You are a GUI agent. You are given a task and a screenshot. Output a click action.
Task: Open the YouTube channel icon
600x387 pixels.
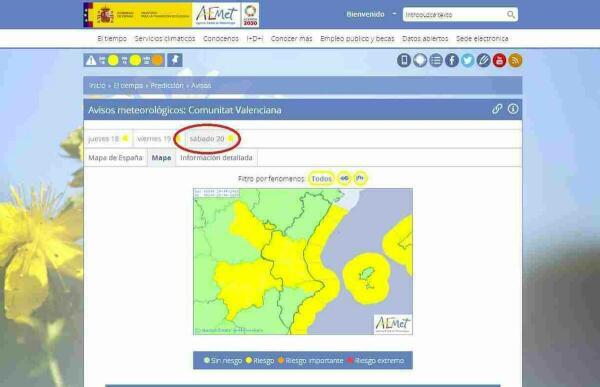tap(499, 60)
